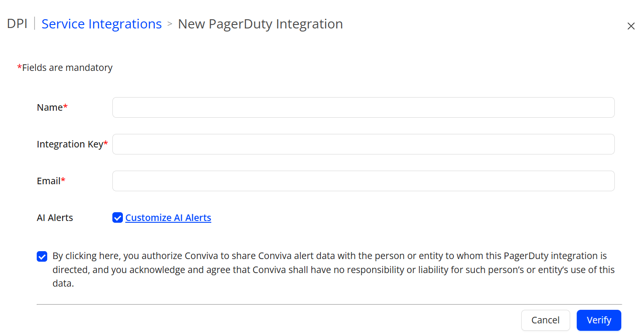This screenshot has height=333, width=644.
Task: Focus the Name input field
Action: coord(363,107)
